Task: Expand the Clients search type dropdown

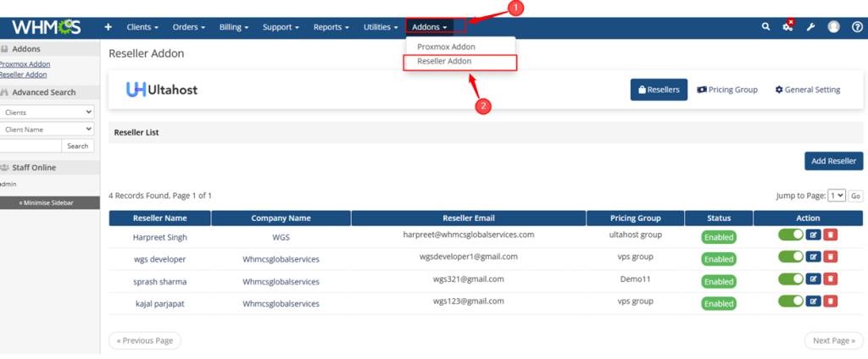Action: (47, 112)
